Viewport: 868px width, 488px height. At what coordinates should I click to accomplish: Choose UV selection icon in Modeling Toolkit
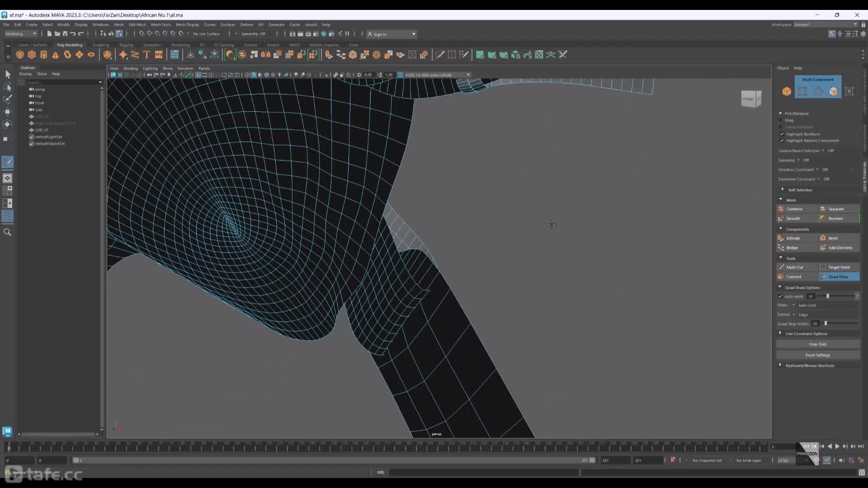[x=849, y=91]
